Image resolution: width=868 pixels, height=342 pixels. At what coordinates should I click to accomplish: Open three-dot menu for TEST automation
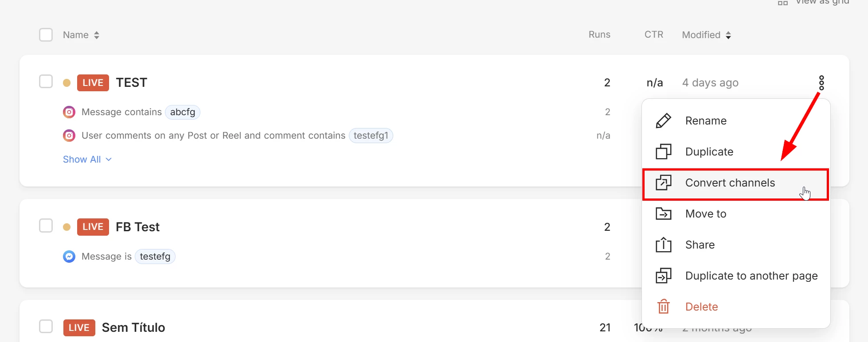point(821,83)
